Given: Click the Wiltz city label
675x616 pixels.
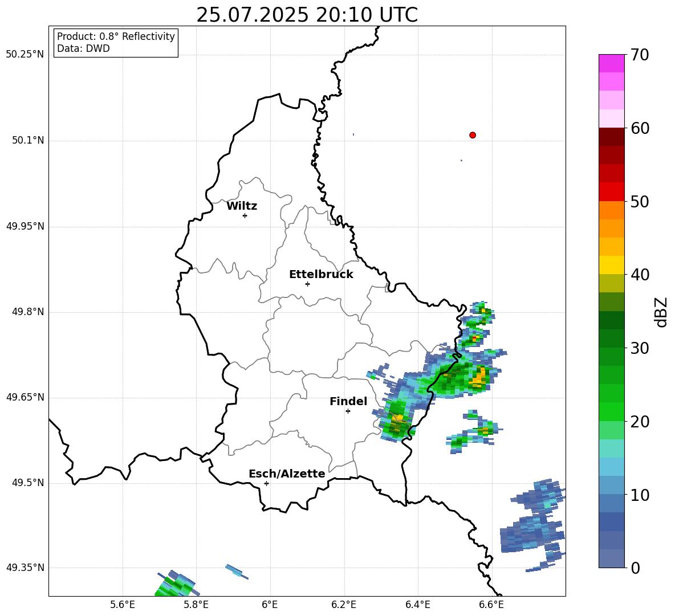Looking at the screenshot, I should click(242, 206).
